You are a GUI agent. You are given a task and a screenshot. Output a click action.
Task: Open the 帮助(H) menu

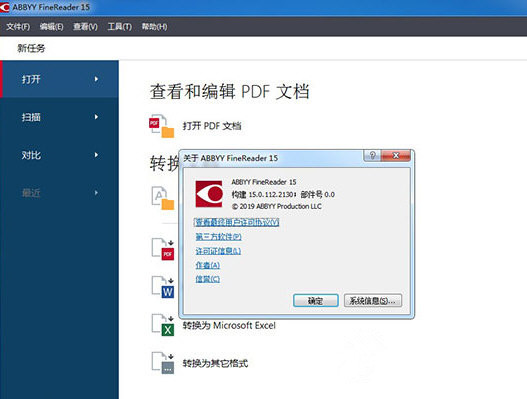154,27
